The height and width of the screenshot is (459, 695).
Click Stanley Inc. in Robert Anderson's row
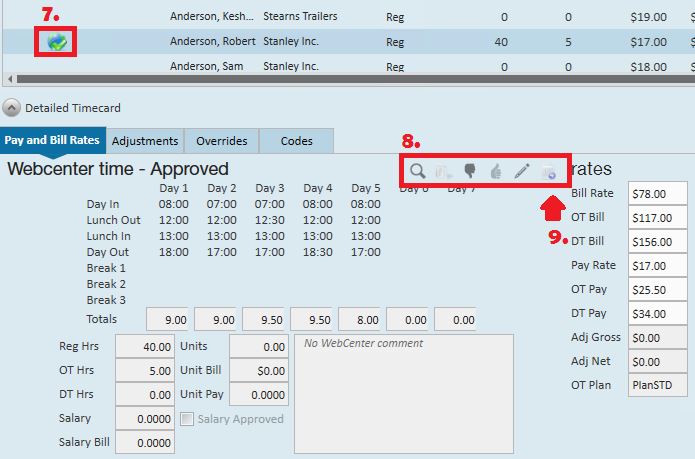coord(291,41)
